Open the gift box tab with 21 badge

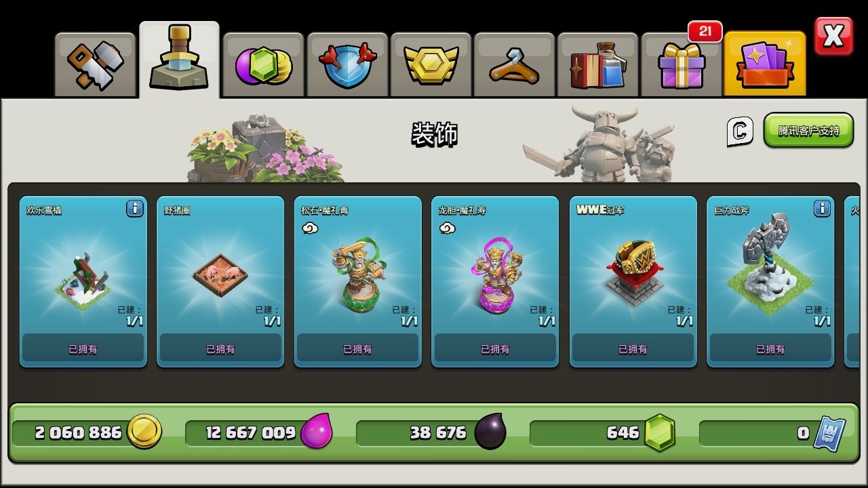682,64
